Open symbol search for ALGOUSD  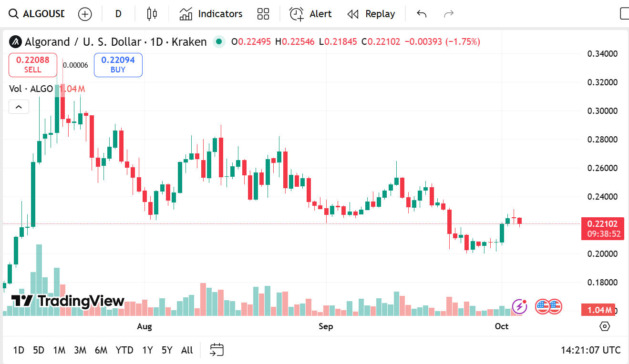click(37, 14)
